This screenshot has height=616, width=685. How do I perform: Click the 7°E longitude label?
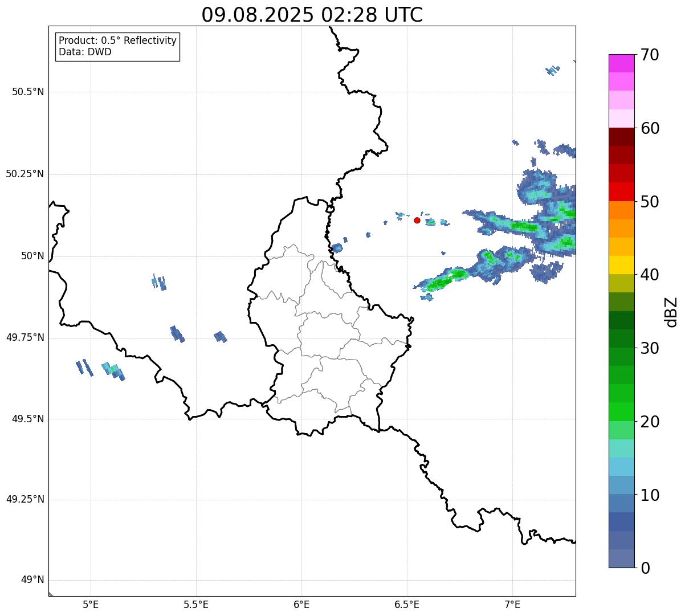pos(512,605)
